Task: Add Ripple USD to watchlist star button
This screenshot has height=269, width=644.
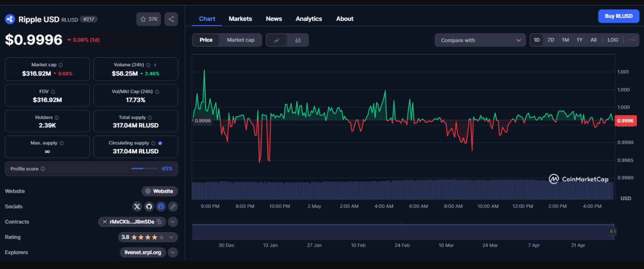Action: pyautogui.click(x=149, y=19)
